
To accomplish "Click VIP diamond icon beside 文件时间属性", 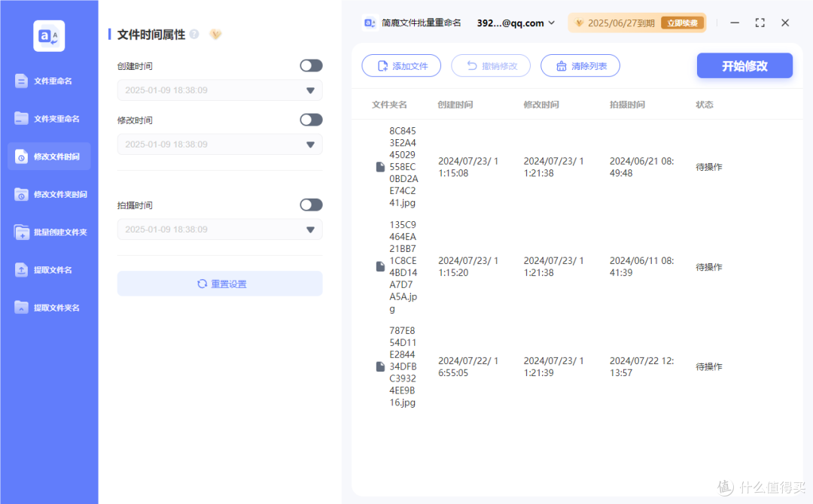I will 215,34.
